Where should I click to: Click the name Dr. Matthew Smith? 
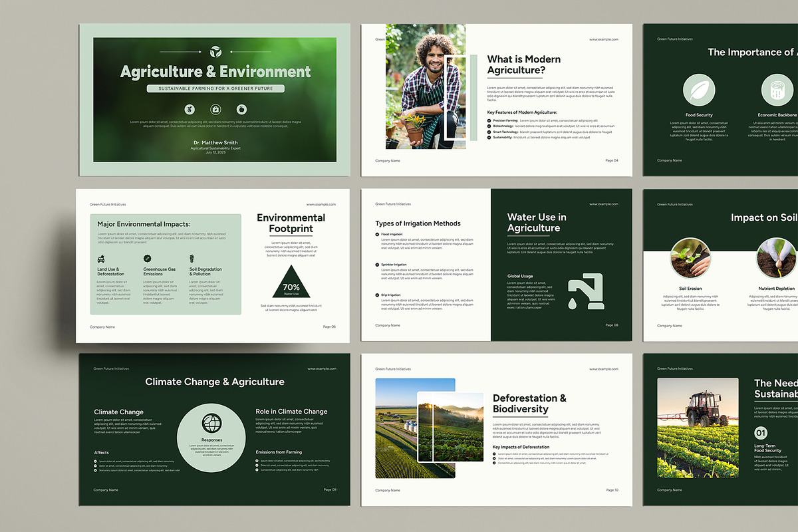pos(215,142)
